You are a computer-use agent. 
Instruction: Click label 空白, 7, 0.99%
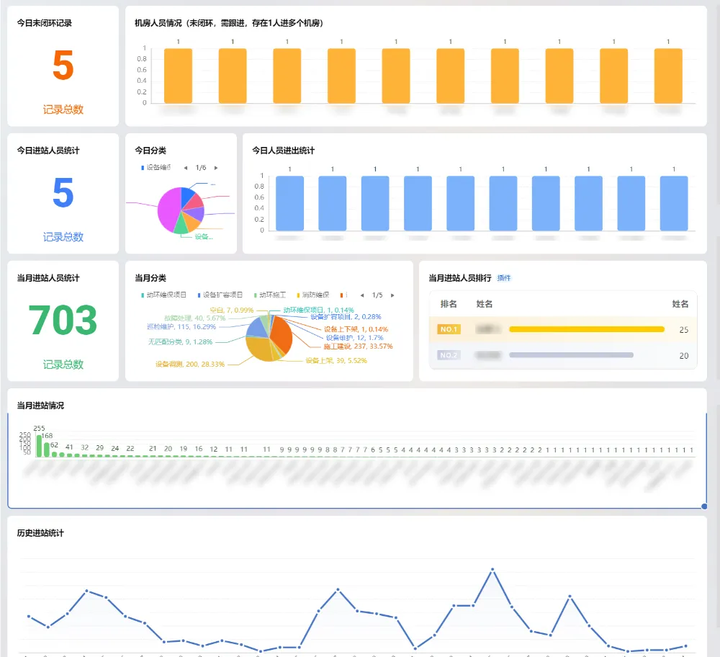(232, 310)
